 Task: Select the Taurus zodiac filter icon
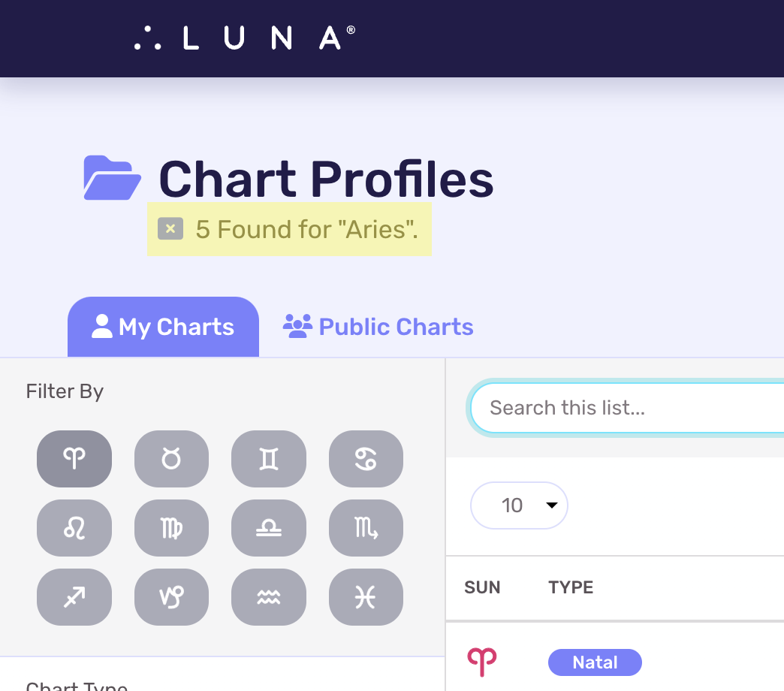tap(171, 459)
